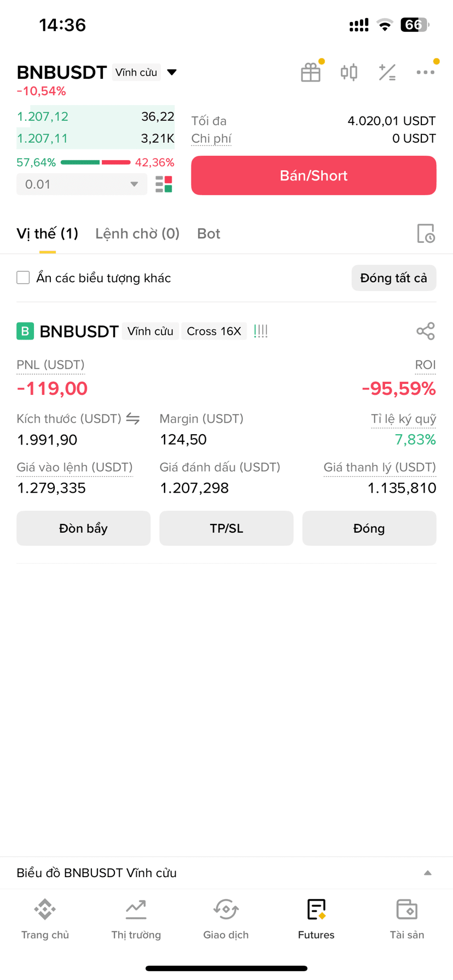
Task: Tap the Cross 16X margin label
Action: [214, 331]
